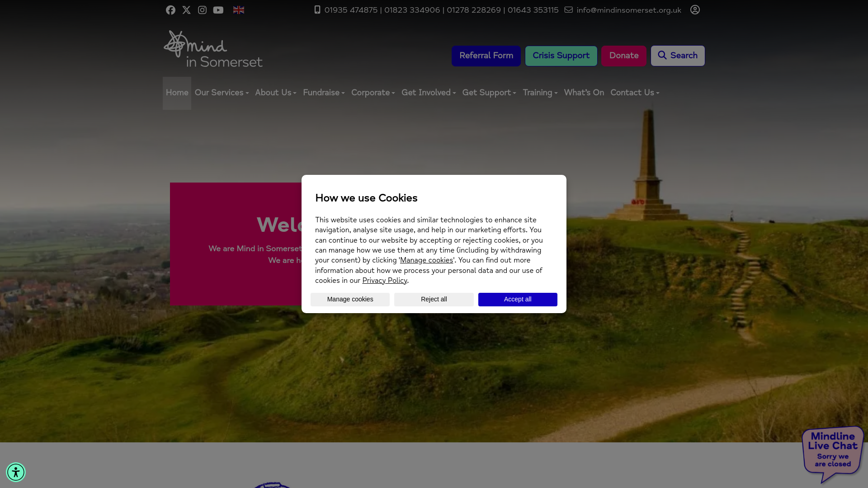This screenshot has width=868, height=488.
Task: Open the Privacy Policy link
Action: [x=385, y=281]
